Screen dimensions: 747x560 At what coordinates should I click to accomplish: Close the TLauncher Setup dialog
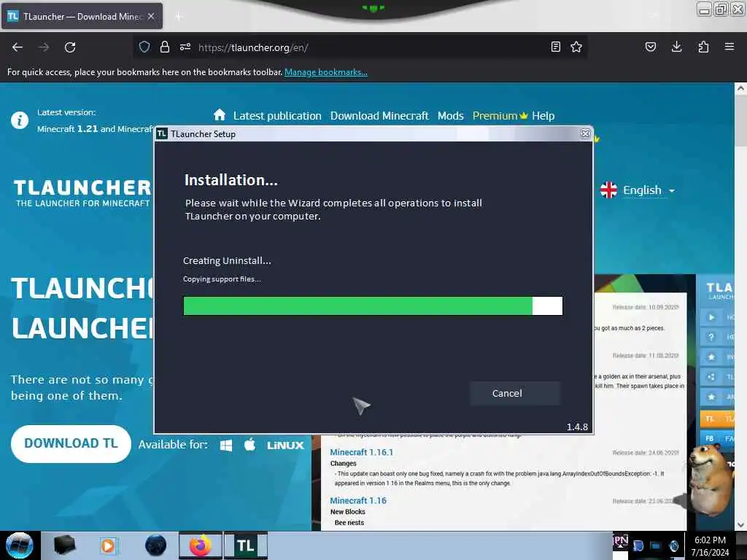click(585, 134)
